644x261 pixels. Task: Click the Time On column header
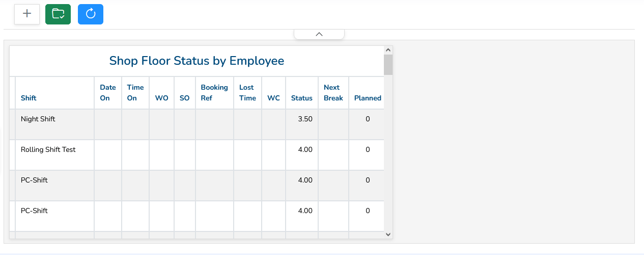pos(135,93)
